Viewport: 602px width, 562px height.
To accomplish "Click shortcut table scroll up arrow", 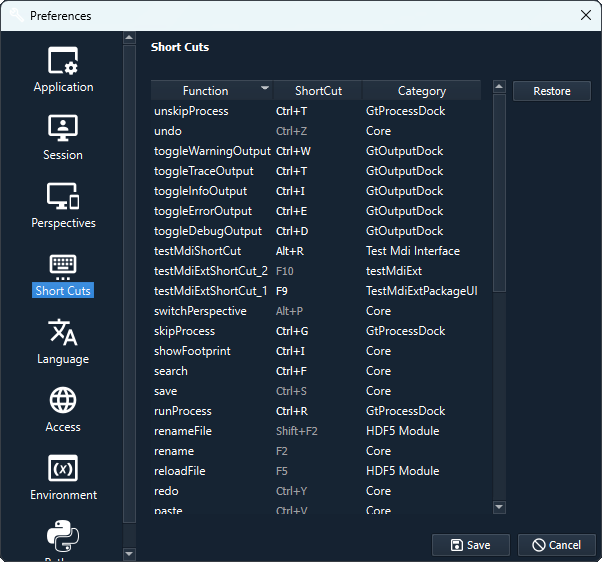I will coord(499,86).
